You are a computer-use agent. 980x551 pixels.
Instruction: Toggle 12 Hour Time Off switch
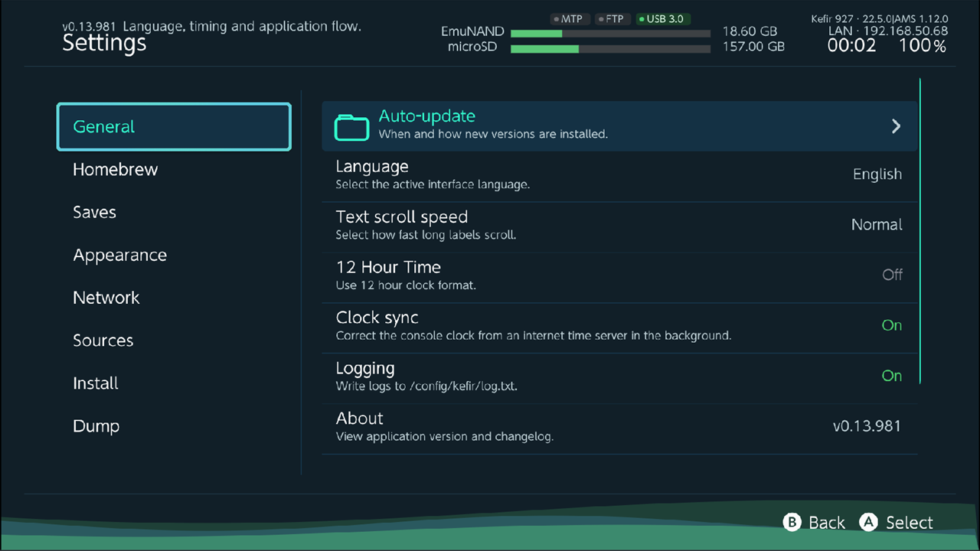tap(892, 275)
